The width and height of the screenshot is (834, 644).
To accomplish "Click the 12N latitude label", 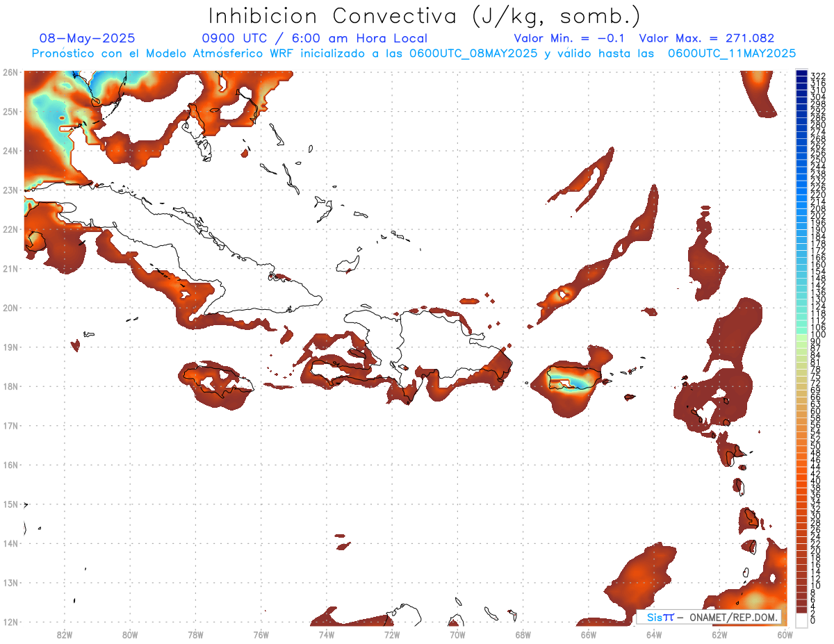I will pos(10,622).
